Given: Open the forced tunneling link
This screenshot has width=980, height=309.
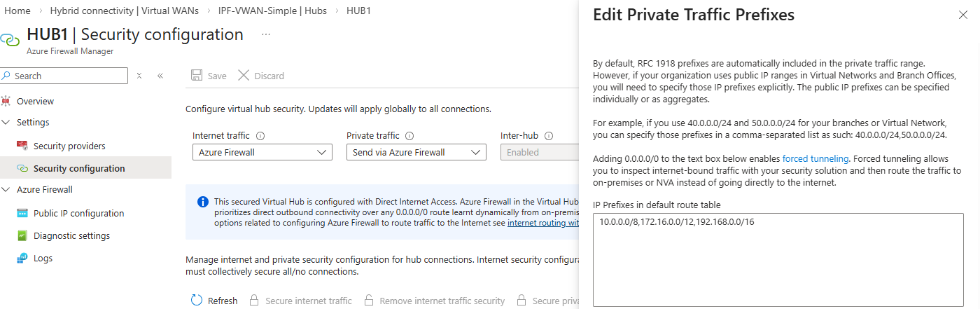Looking at the screenshot, I should (x=815, y=158).
